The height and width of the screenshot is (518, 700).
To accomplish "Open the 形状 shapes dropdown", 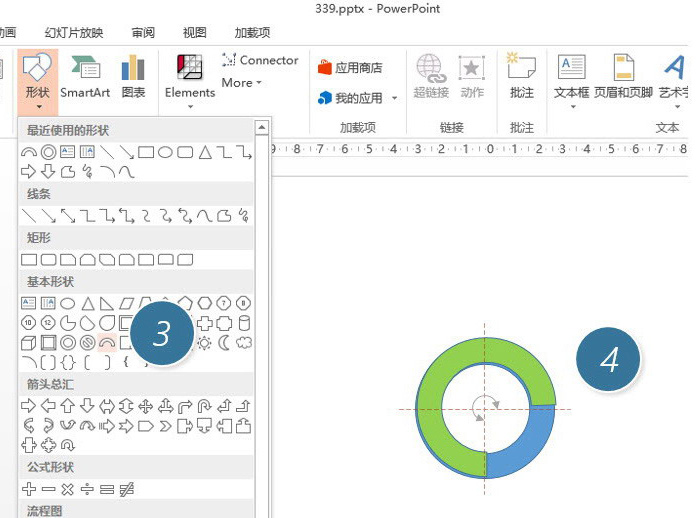I will (x=38, y=80).
